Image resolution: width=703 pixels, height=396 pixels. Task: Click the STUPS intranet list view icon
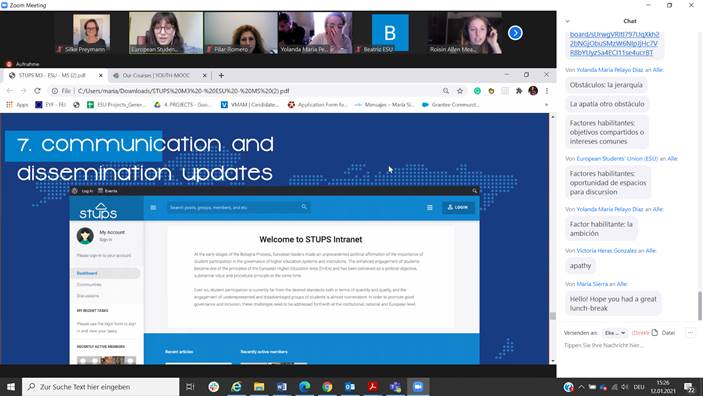(x=430, y=207)
